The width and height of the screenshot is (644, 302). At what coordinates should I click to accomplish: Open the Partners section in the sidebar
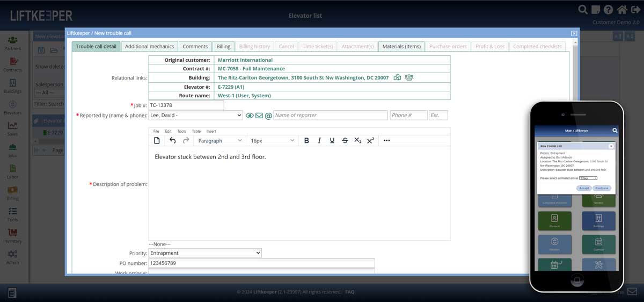click(12, 44)
